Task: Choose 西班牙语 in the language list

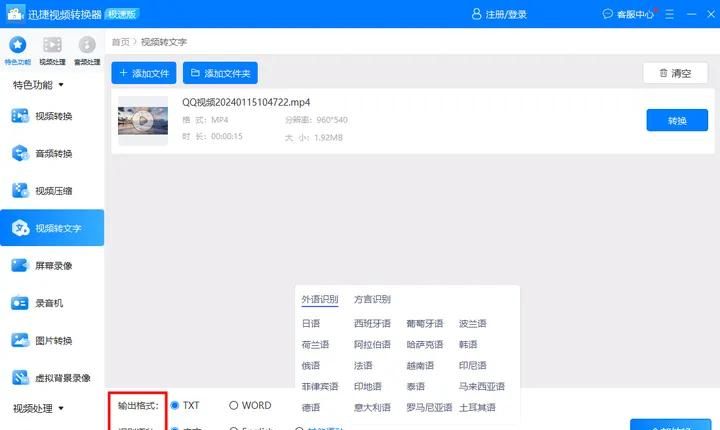Action: 372,323
